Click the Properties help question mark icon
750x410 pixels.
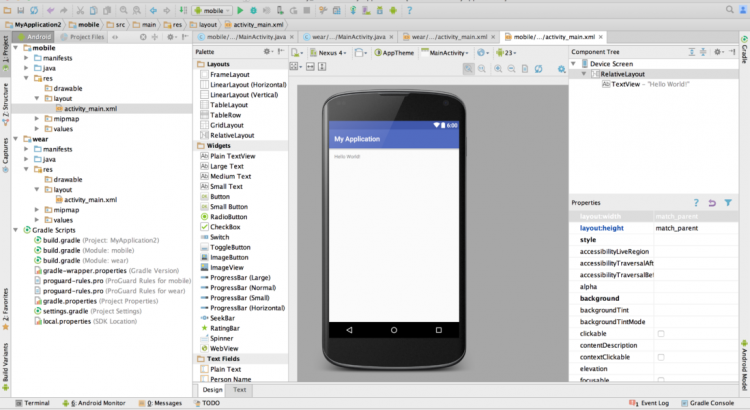(x=696, y=203)
